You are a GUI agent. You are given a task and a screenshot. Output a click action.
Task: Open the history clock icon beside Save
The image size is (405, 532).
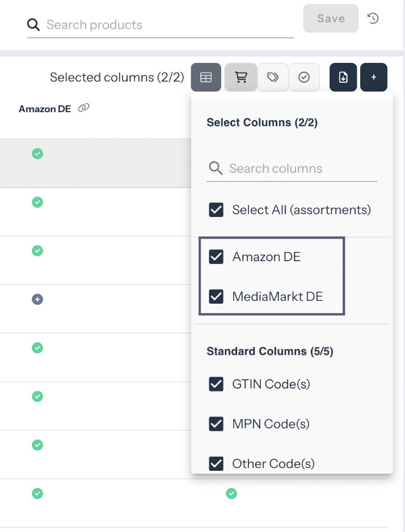point(373,18)
